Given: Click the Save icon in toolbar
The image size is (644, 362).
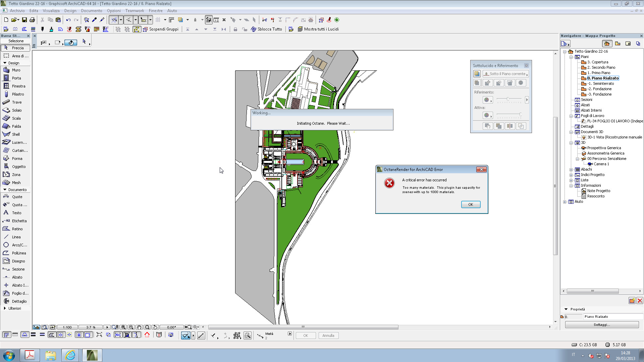Looking at the screenshot, I should [x=24, y=20].
